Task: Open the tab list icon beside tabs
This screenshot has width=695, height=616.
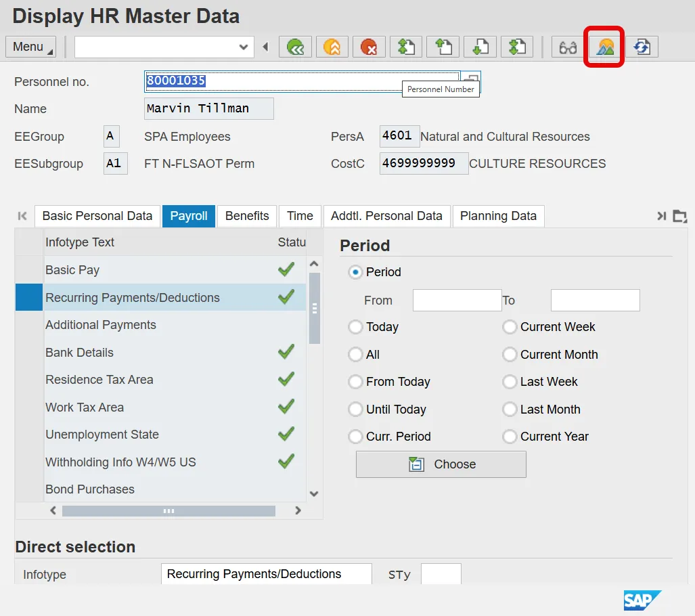Action: pos(680,216)
